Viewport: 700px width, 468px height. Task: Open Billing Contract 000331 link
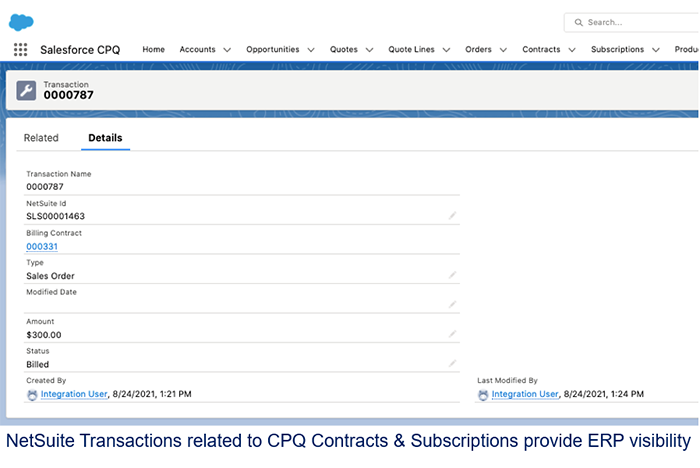point(41,246)
